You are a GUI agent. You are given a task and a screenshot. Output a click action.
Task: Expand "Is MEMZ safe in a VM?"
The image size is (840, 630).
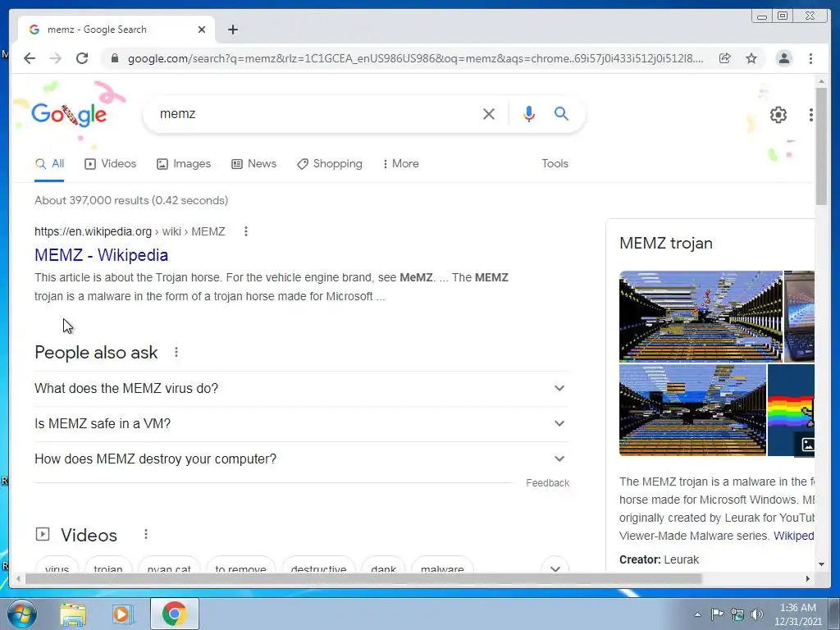(301, 424)
